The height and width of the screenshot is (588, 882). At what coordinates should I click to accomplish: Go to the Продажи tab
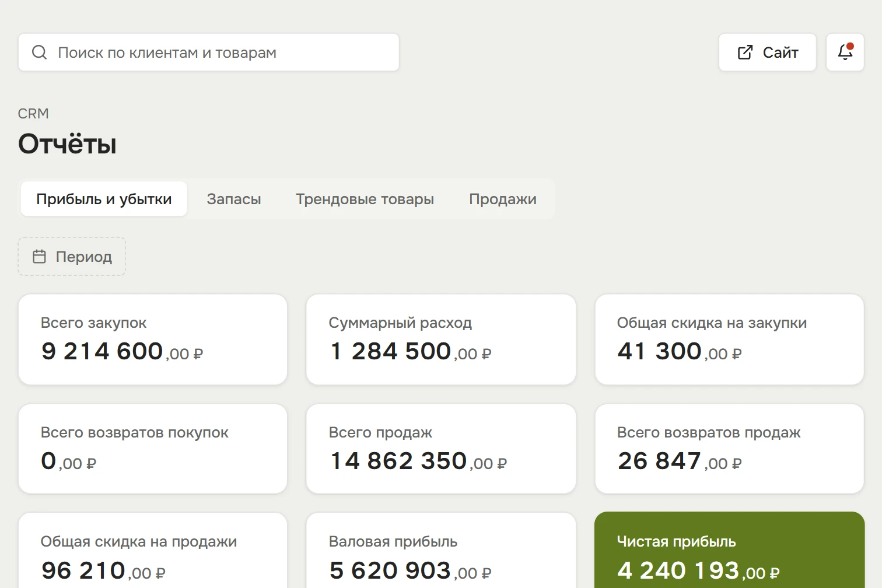(x=503, y=199)
